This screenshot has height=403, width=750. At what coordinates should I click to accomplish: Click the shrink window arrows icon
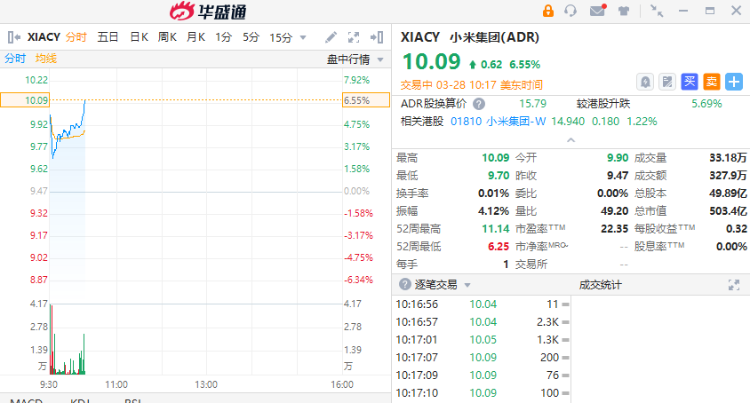[656, 11]
